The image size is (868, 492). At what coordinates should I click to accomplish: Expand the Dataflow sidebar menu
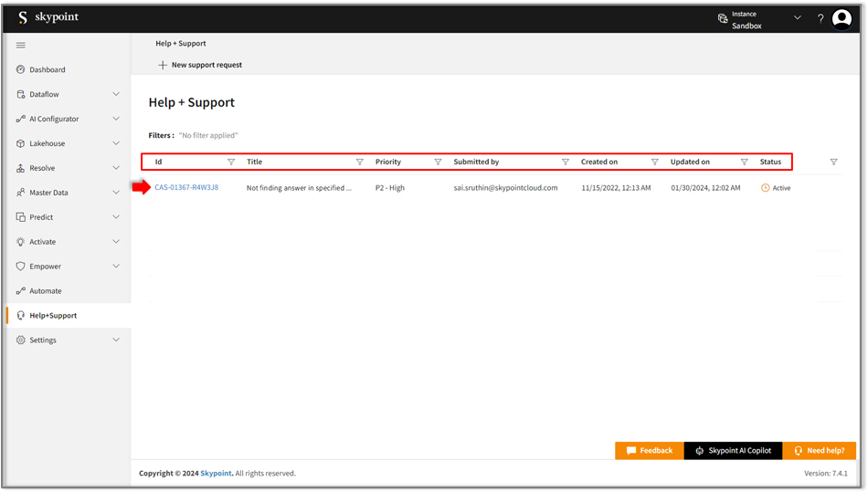pos(116,94)
